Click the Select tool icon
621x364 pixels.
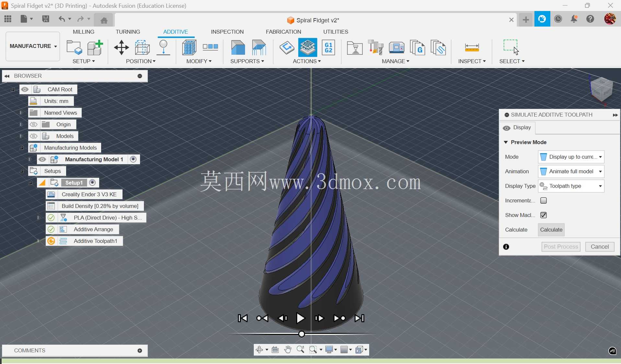coord(511,47)
